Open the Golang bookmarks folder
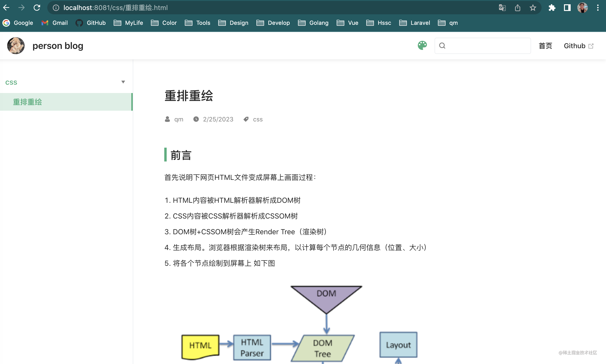Screen dimensions: 606x364 [313, 23]
